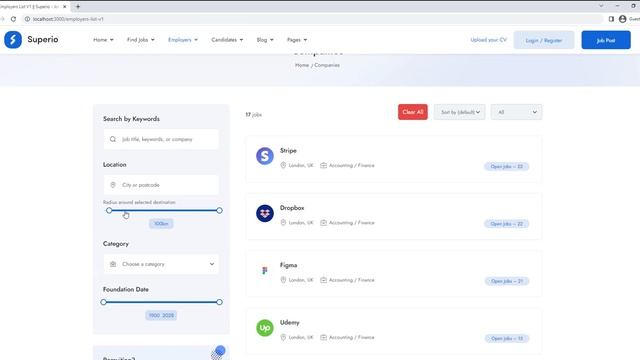Click the Upload your CV link
The height and width of the screenshot is (360, 640).
pyautogui.click(x=488, y=40)
